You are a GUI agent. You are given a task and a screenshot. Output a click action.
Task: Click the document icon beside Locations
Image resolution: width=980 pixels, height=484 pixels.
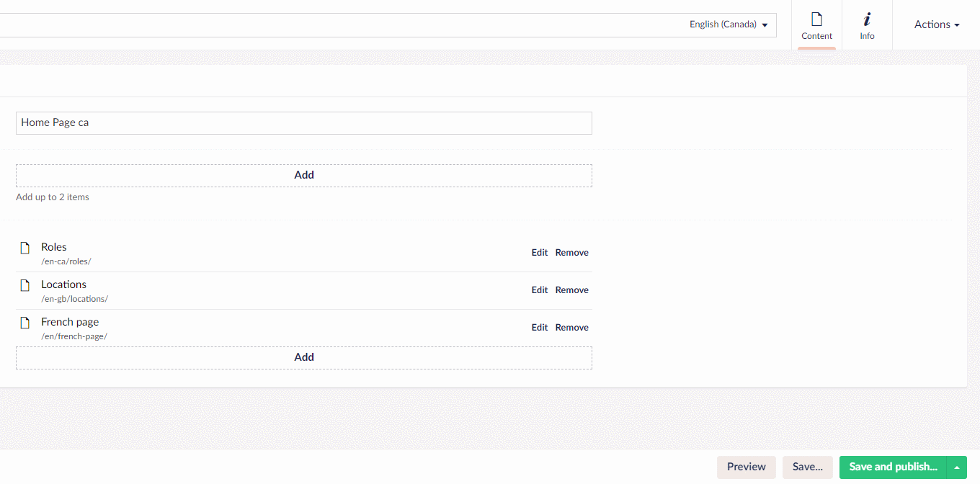tap(25, 285)
